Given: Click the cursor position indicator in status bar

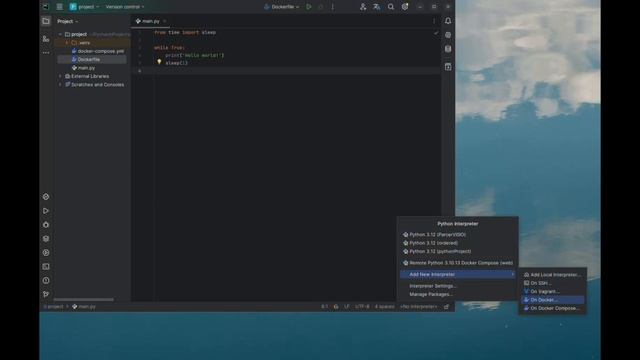Looking at the screenshot, I should click(324, 307).
